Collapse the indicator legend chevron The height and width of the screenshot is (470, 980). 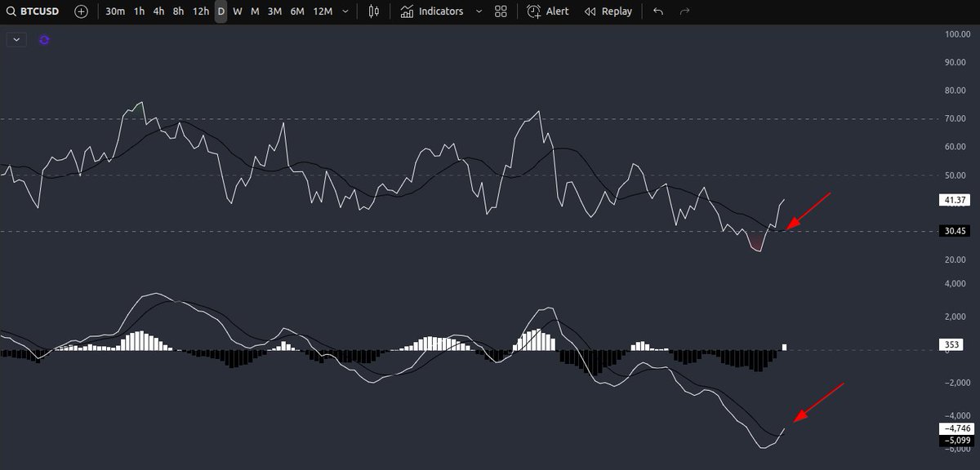click(x=16, y=39)
